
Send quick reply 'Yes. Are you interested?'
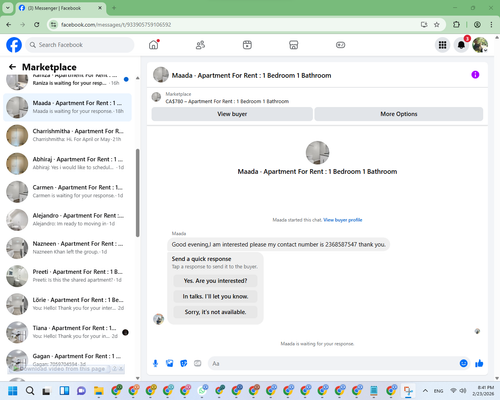215,281
